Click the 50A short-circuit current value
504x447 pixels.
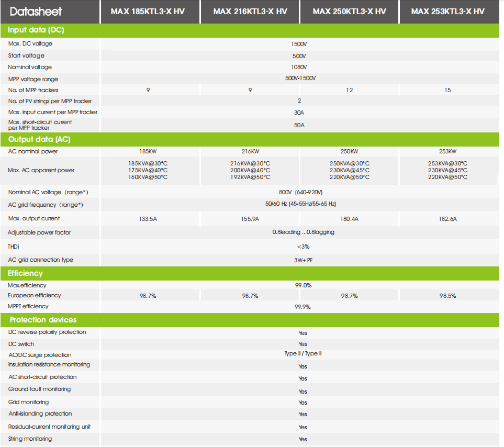299,125
